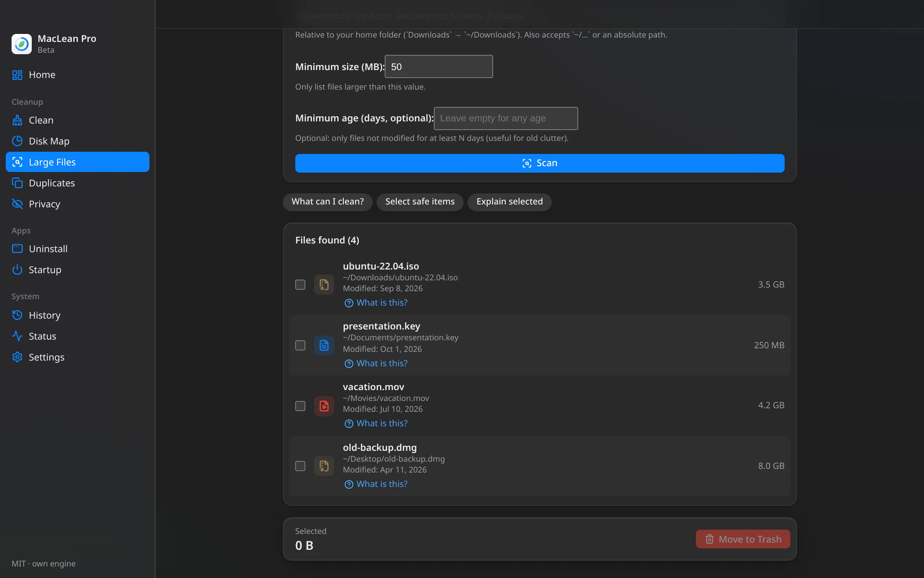This screenshot has height=578, width=924.
Task: Select the Large Files sidebar item
Action: pos(78,162)
